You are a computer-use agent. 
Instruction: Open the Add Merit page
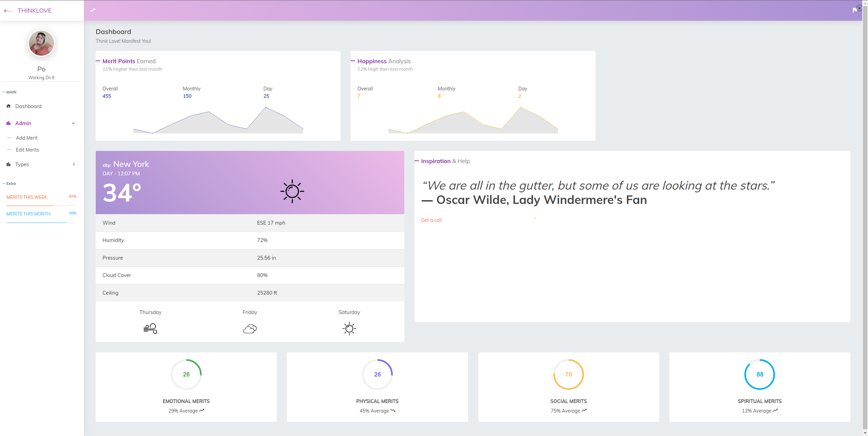point(27,138)
